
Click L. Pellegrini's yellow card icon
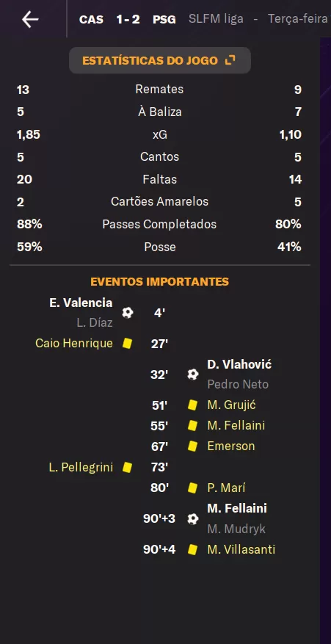[x=127, y=467]
